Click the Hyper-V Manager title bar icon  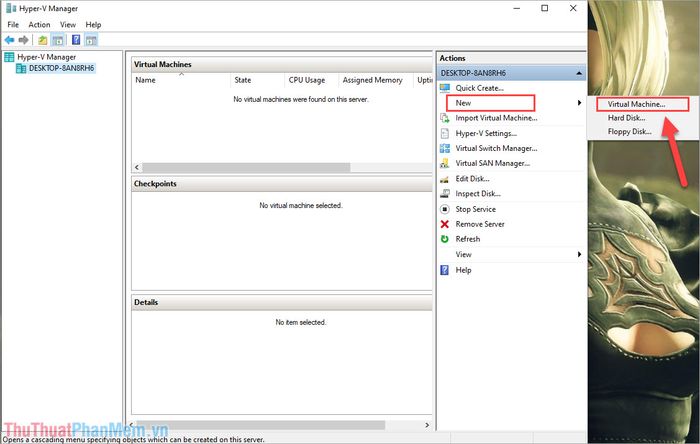(x=11, y=8)
